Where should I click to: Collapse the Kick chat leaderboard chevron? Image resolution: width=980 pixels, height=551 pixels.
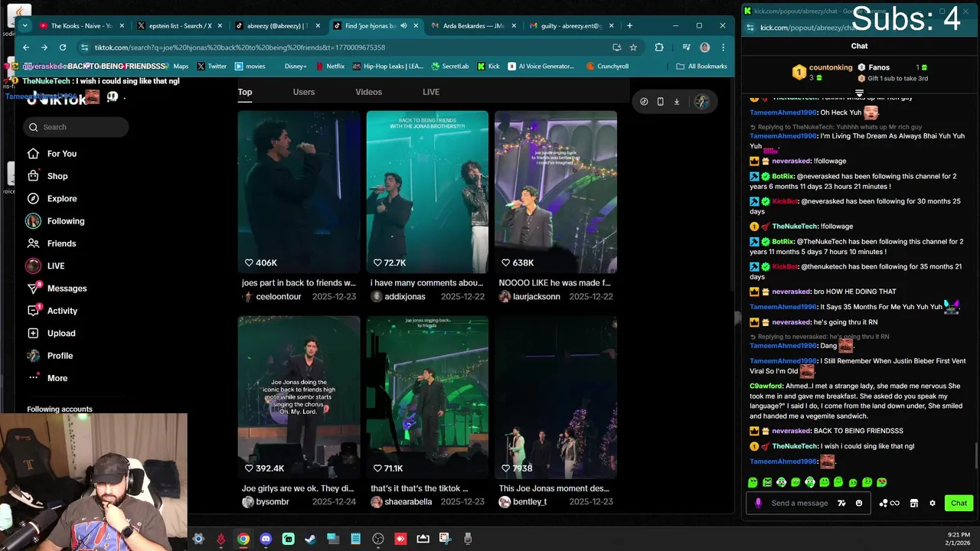[859, 93]
